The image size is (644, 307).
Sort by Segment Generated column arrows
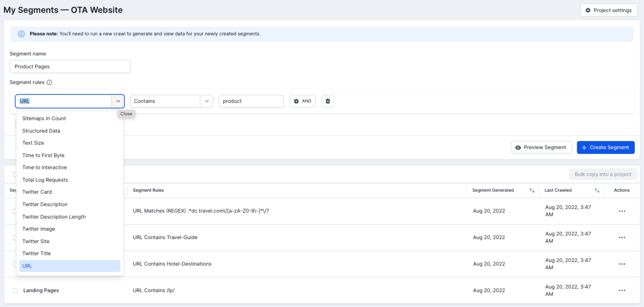[532, 190]
